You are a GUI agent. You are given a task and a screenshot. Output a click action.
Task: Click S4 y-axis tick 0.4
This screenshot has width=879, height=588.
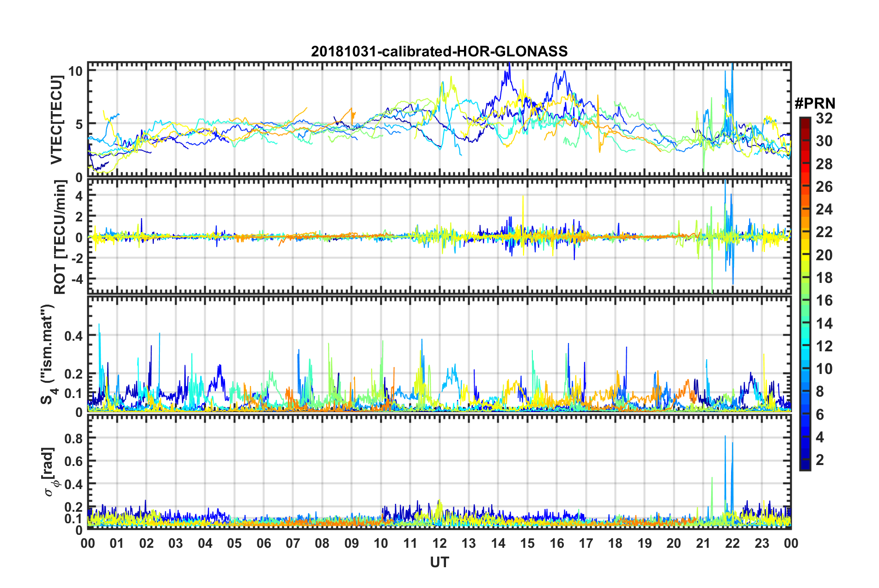pos(74,336)
